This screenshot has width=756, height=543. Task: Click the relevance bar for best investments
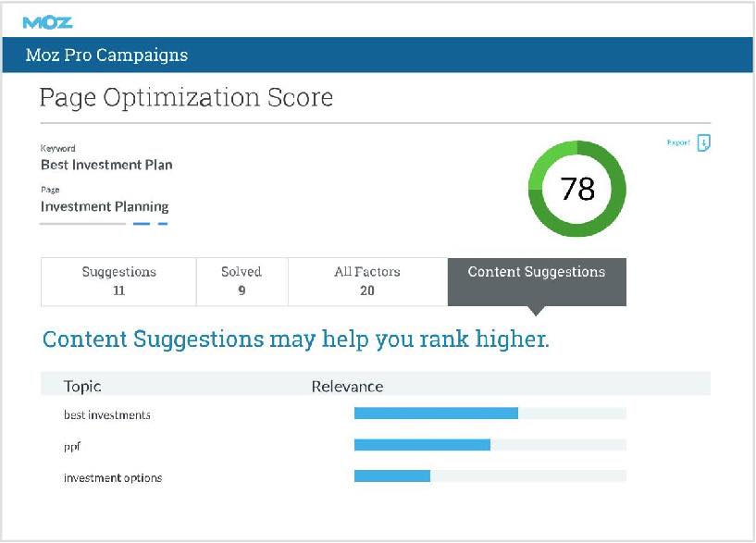coord(435,413)
